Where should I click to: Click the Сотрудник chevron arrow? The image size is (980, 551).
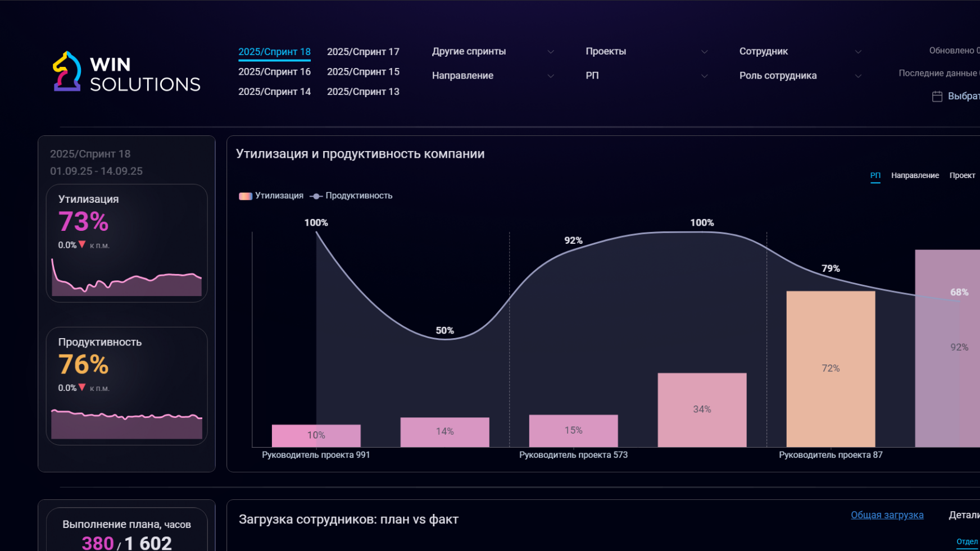(858, 52)
